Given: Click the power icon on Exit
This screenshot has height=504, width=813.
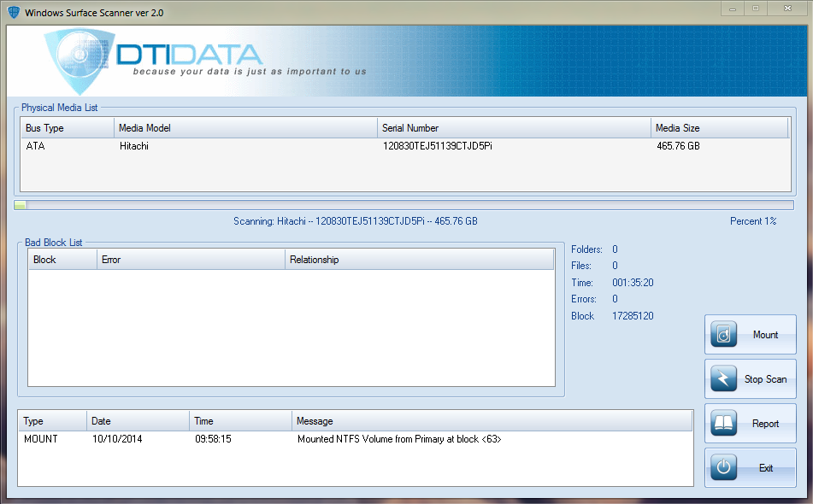Looking at the screenshot, I should [x=724, y=468].
